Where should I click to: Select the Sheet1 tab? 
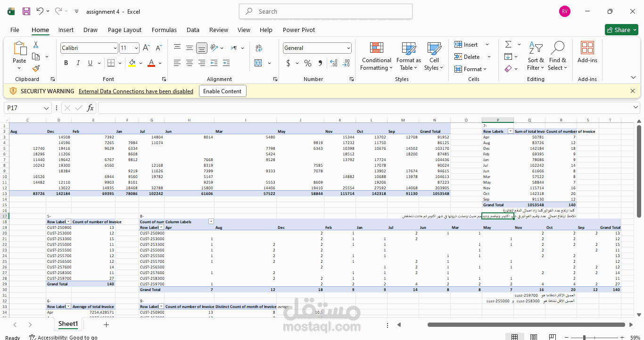pyautogui.click(x=68, y=324)
